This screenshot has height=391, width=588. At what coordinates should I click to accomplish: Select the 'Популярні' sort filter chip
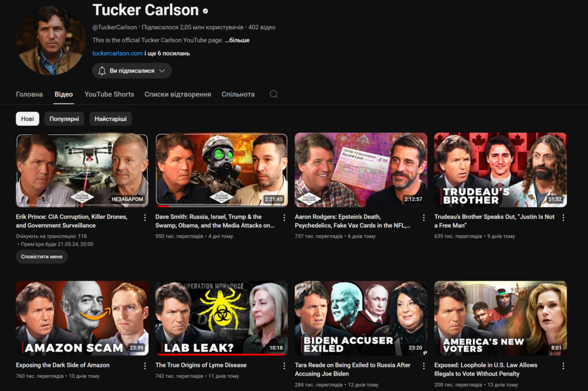[x=64, y=119]
